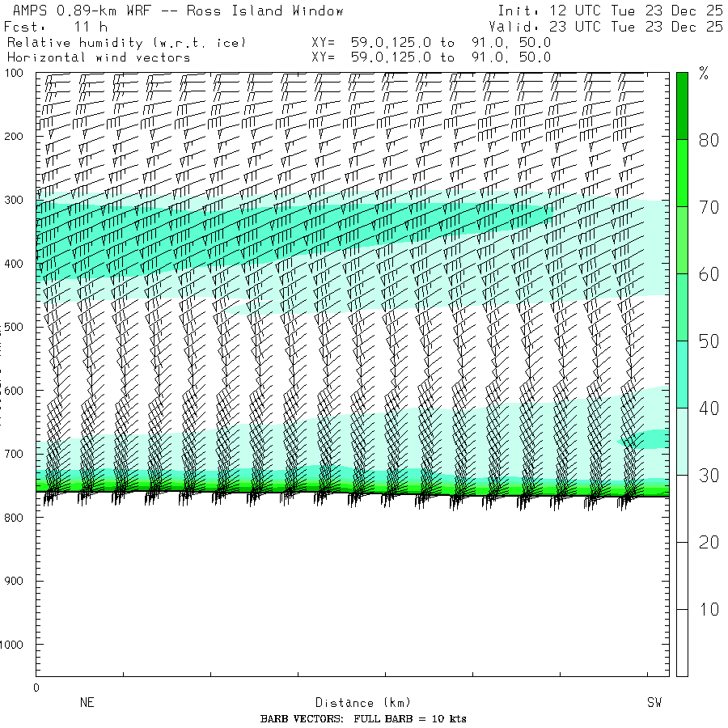The image size is (728, 728).
Task: Pick the turquoise 40–50% colorbar segment
Action: (682, 374)
